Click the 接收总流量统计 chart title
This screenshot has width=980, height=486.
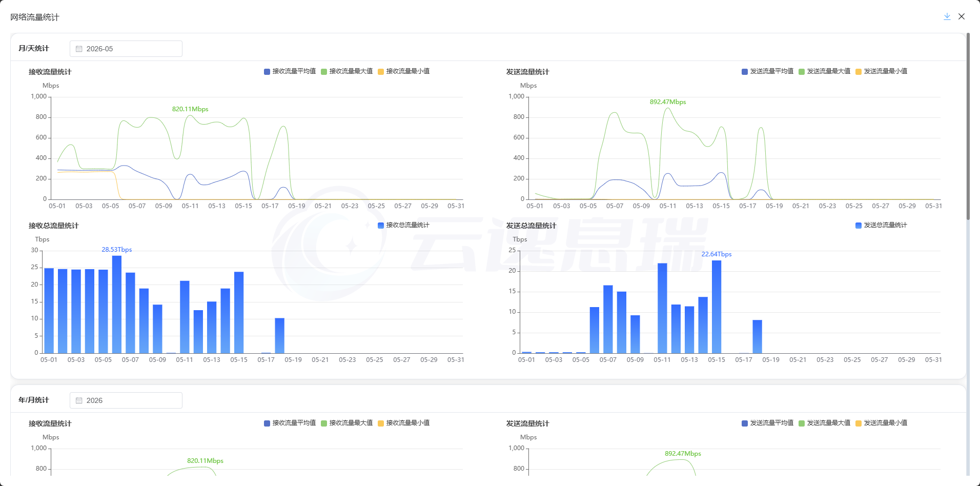pyautogui.click(x=54, y=226)
